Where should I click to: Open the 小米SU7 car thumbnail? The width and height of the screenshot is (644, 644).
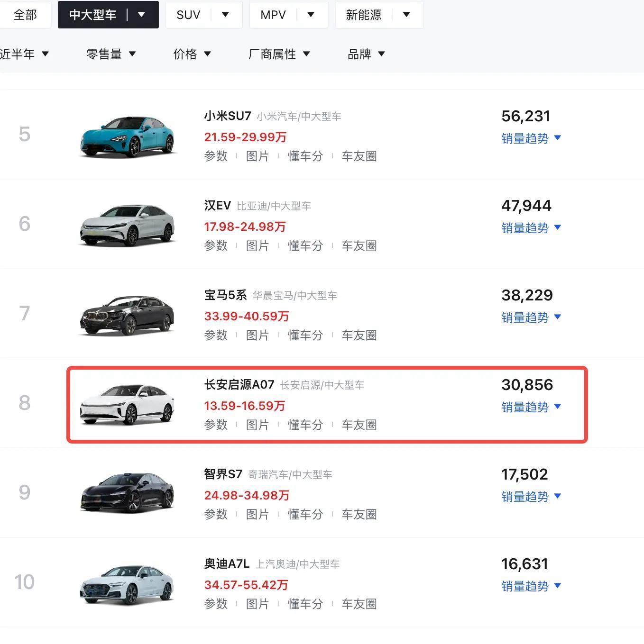click(127, 135)
